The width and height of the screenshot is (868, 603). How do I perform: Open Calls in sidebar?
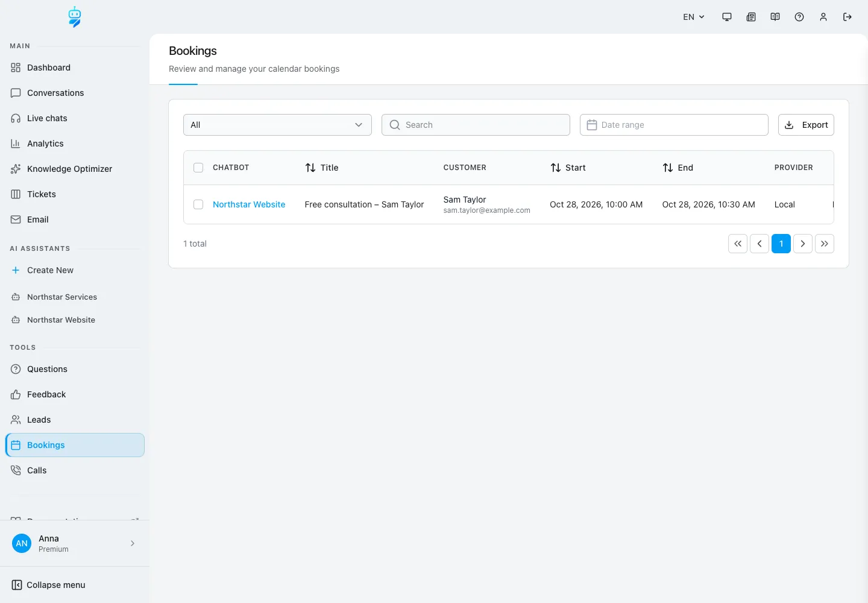[x=75, y=470]
